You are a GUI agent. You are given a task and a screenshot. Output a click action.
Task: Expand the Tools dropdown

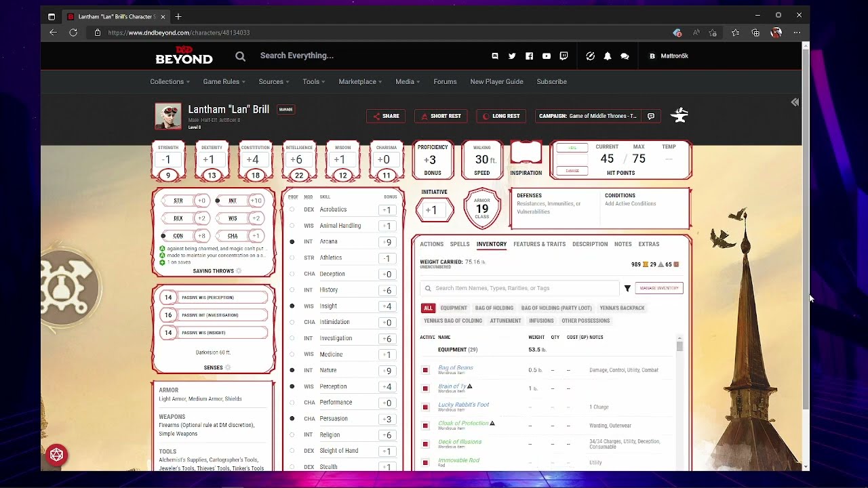tap(314, 81)
